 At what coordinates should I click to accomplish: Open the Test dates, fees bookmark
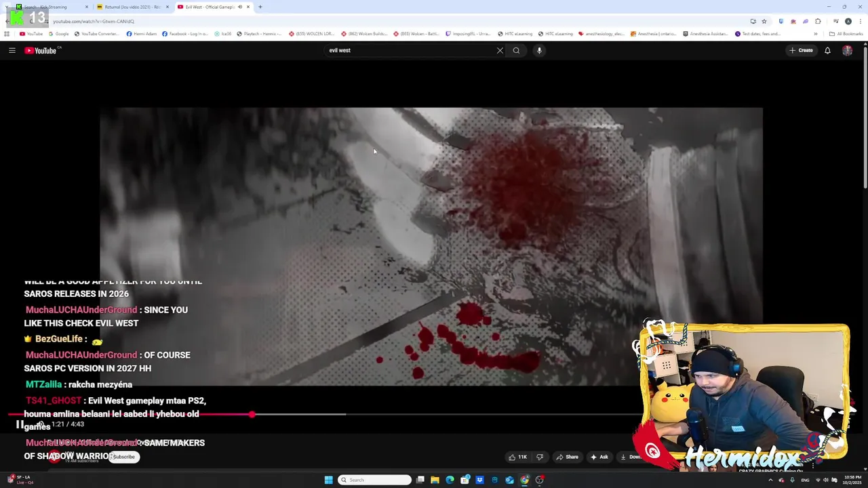(x=759, y=34)
